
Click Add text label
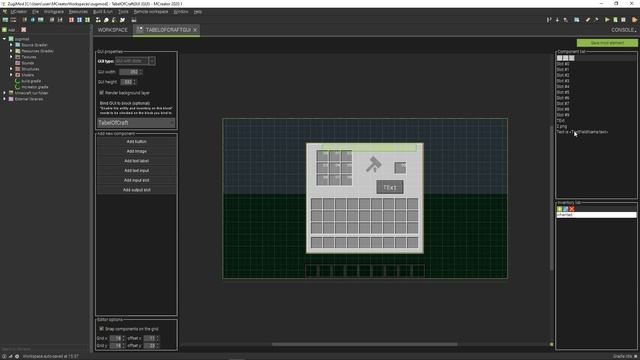136,161
